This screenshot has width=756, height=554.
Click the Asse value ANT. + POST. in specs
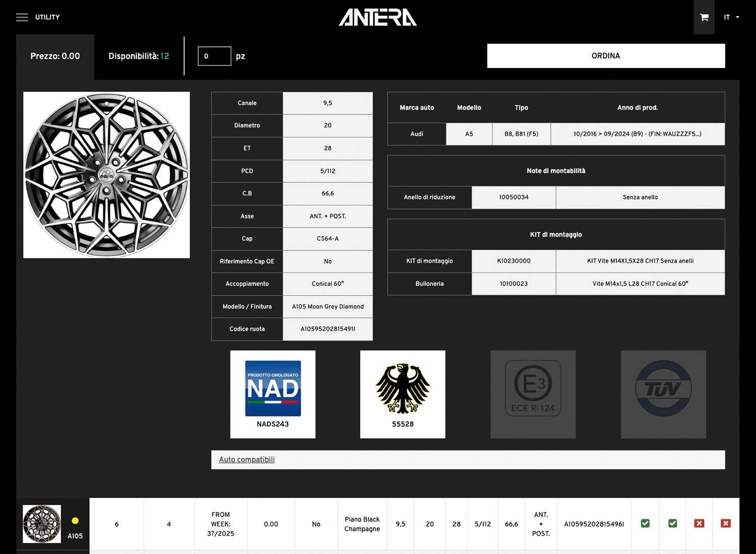pos(328,216)
